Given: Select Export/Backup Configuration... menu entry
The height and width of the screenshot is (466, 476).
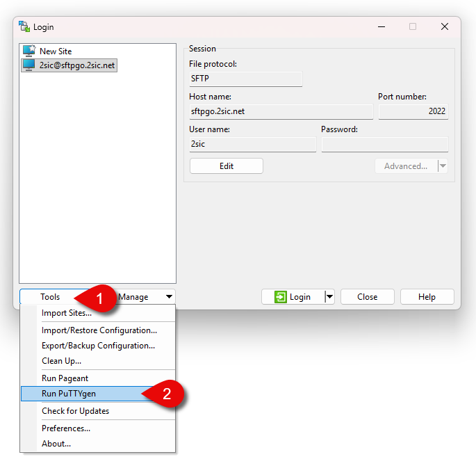Looking at the screenshot, I should (98, 346).
